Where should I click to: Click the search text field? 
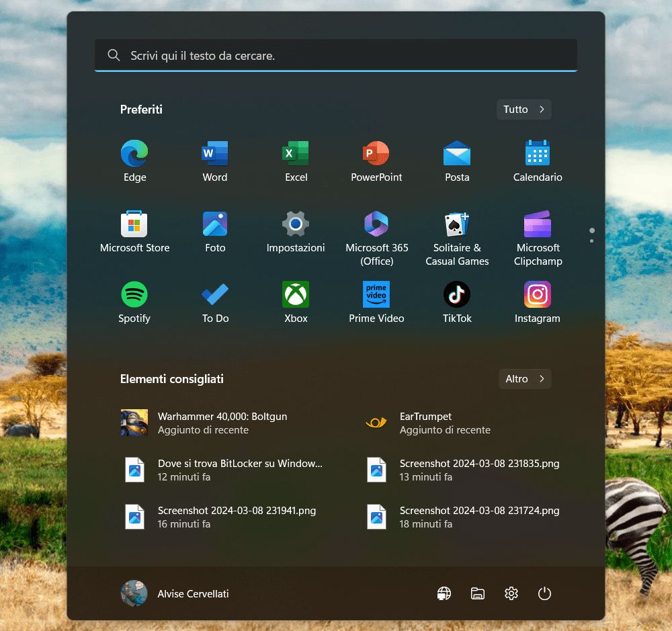click(336, 56)
